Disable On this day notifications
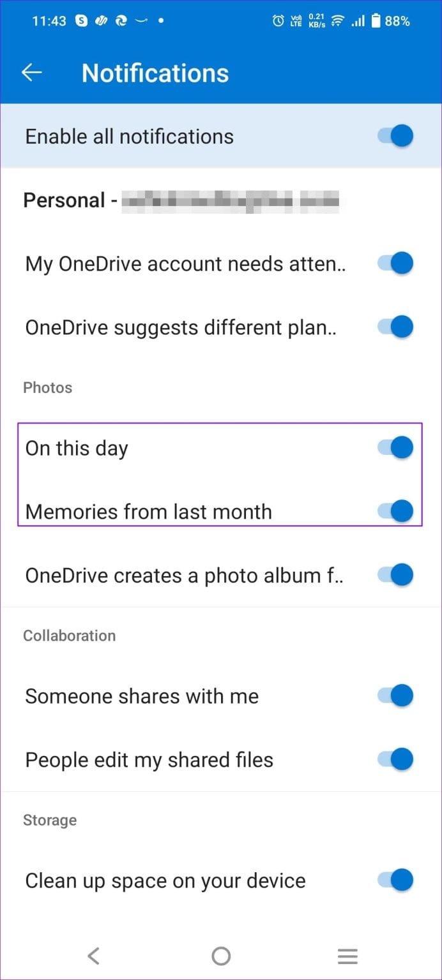 tap(394, 447)
